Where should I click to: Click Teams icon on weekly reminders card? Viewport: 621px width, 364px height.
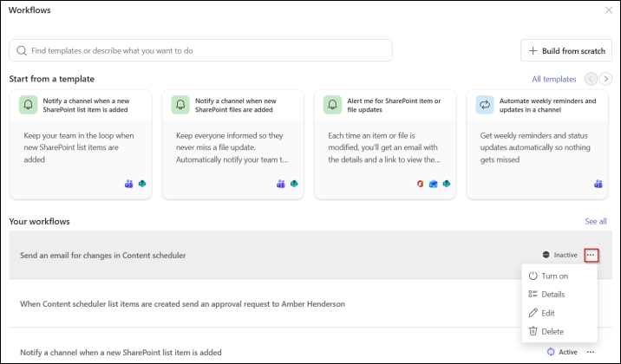598,184
